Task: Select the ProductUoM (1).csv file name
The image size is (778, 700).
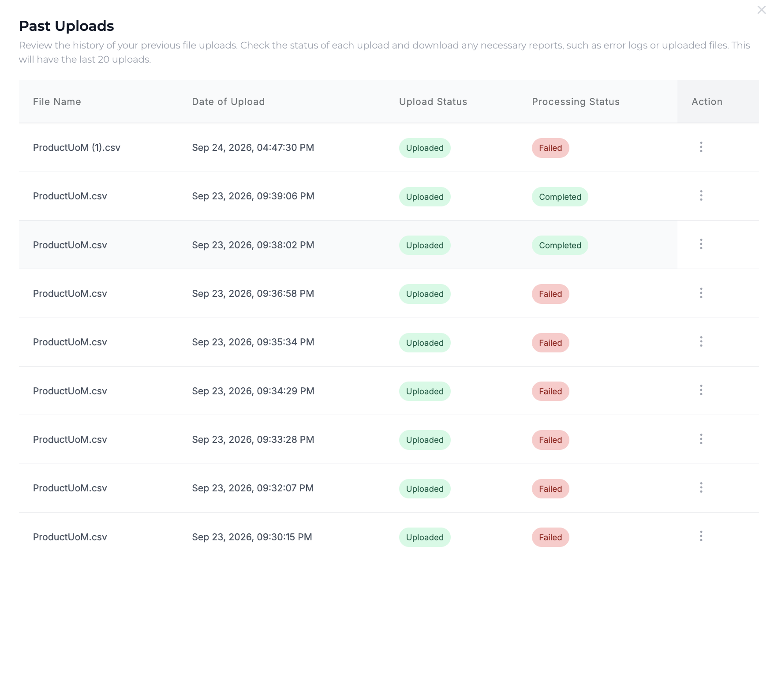Action: 77,148
